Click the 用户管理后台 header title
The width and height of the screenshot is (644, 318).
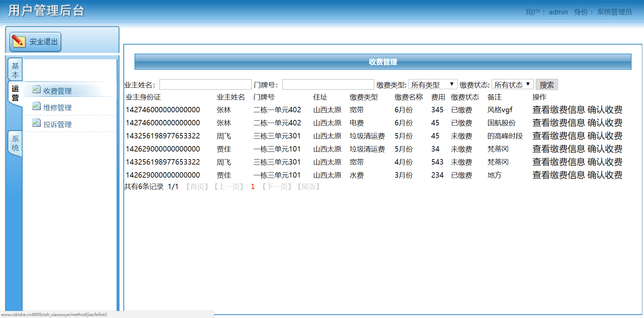[46, 11]
